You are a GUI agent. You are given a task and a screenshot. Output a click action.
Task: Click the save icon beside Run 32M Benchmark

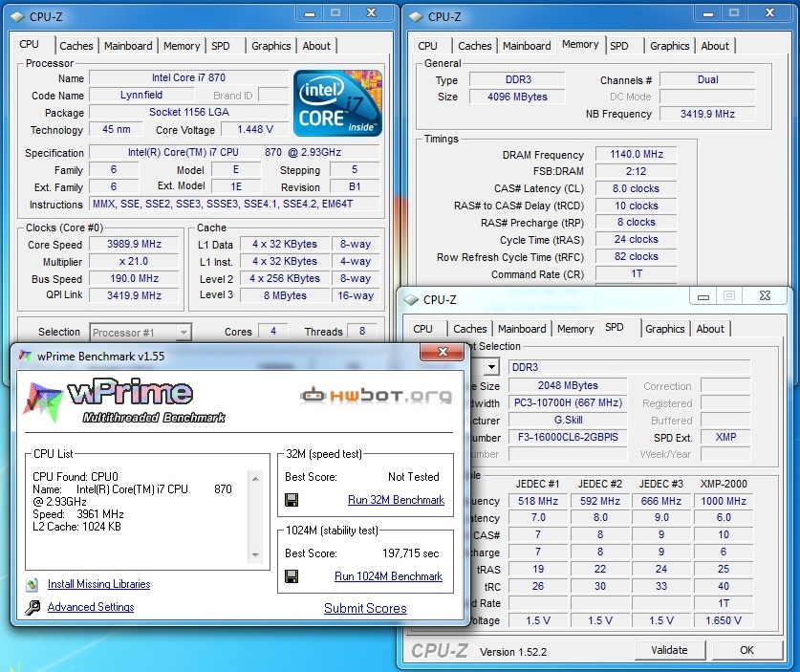tap(292, 500)
